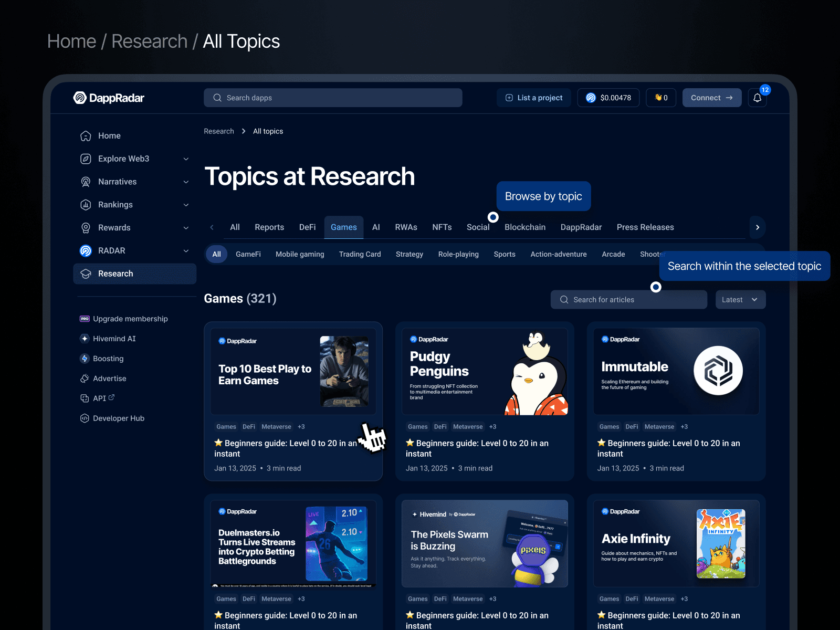Click the Developer Hub code icon

tap(85, 418)
